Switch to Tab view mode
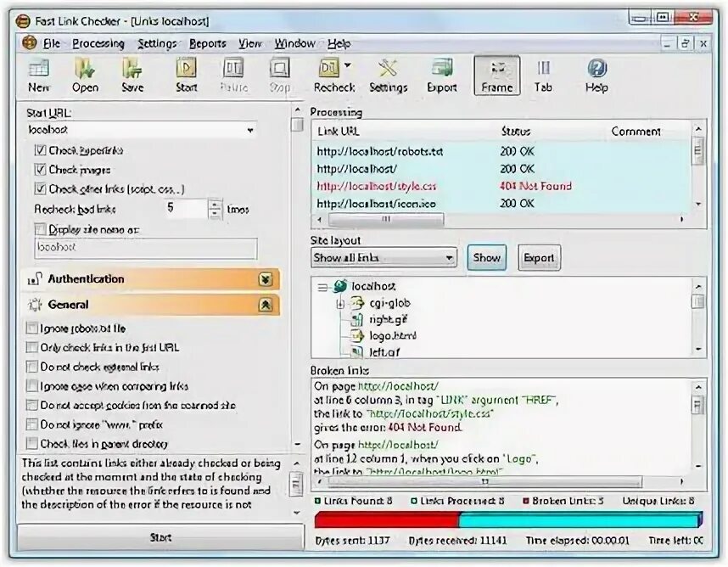 tap(543, 70)
